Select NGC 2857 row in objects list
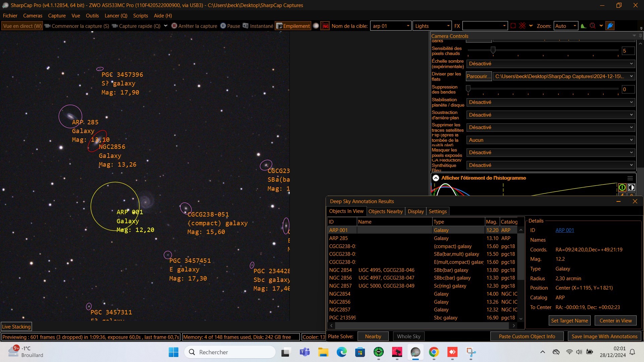Viewport: 644px width, 362px height. [422, 286]
